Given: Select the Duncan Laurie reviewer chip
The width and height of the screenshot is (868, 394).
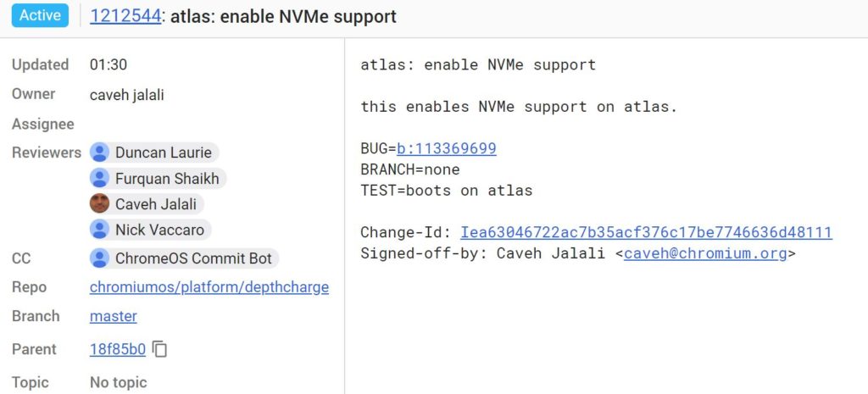Looking at the screenshot, I should (x=154, y=153).
